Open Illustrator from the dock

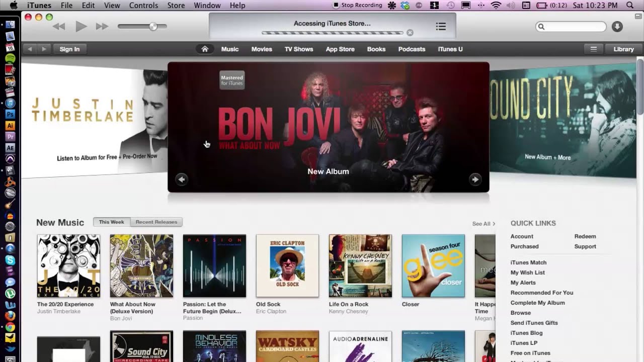pyautogui.click(x=10, y=126)
